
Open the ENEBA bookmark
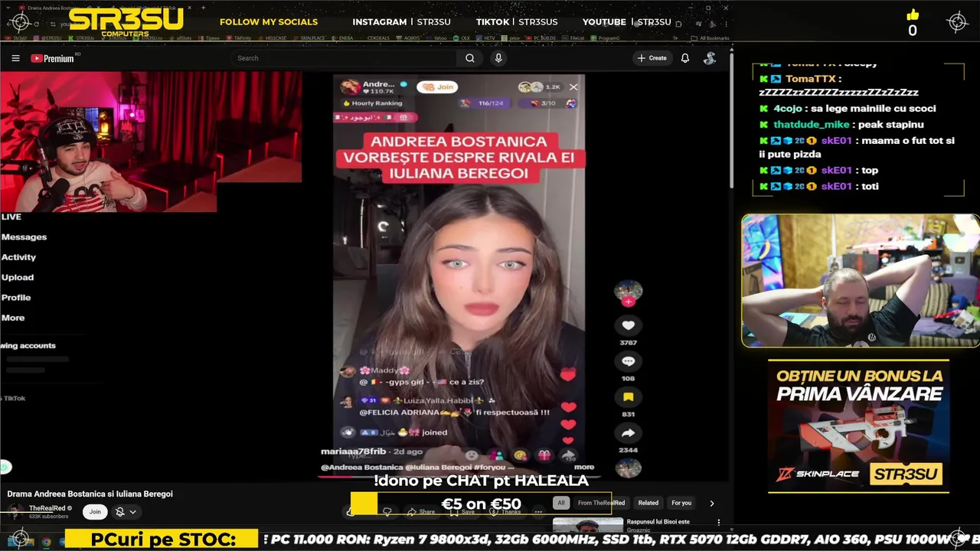[x=341, y=37]
